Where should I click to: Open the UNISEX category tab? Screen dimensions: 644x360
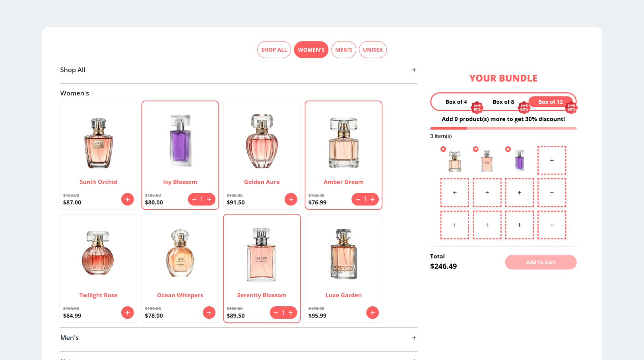[373, 50]
